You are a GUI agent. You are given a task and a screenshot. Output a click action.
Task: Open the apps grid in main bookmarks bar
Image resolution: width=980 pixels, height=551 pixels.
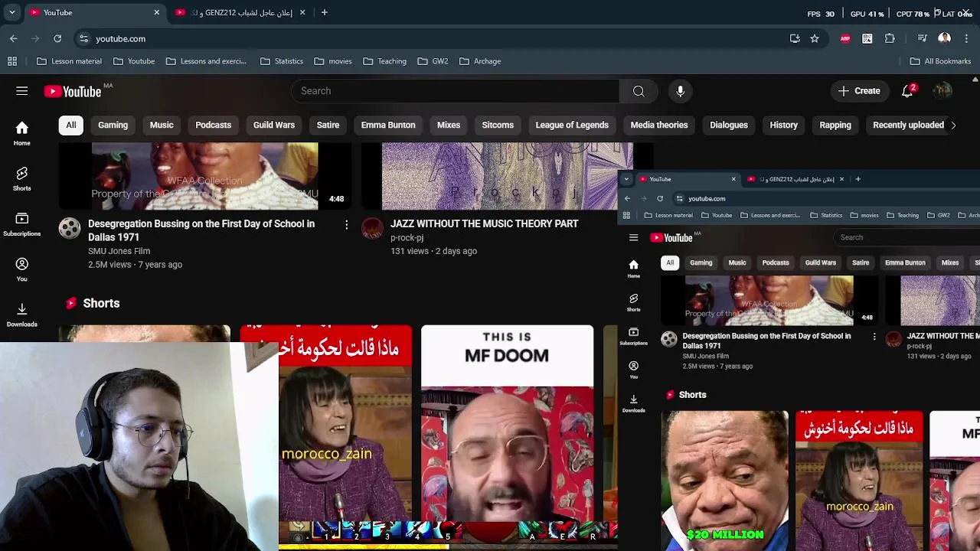(12, 61)
